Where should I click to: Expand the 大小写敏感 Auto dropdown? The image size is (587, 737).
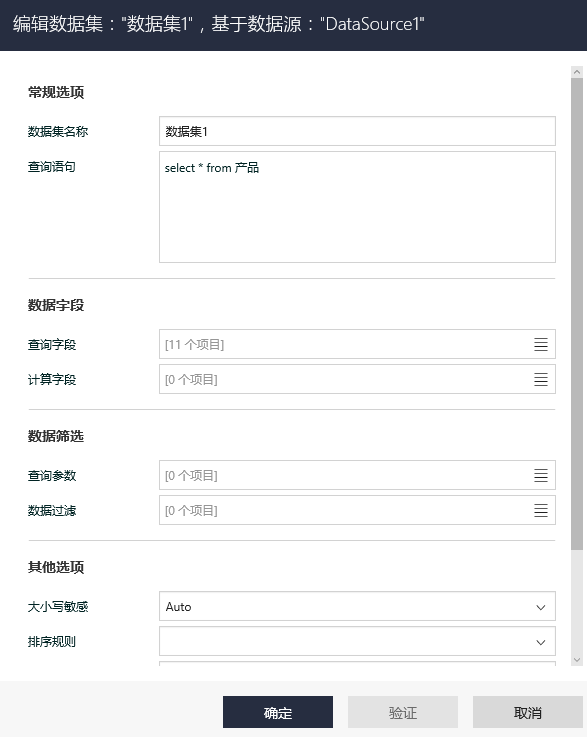[357, 606]
